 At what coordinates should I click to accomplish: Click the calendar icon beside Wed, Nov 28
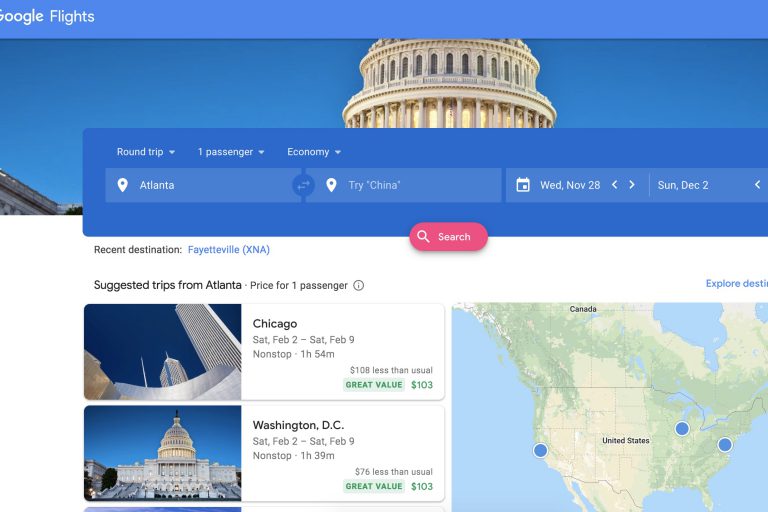click(523, 185)
